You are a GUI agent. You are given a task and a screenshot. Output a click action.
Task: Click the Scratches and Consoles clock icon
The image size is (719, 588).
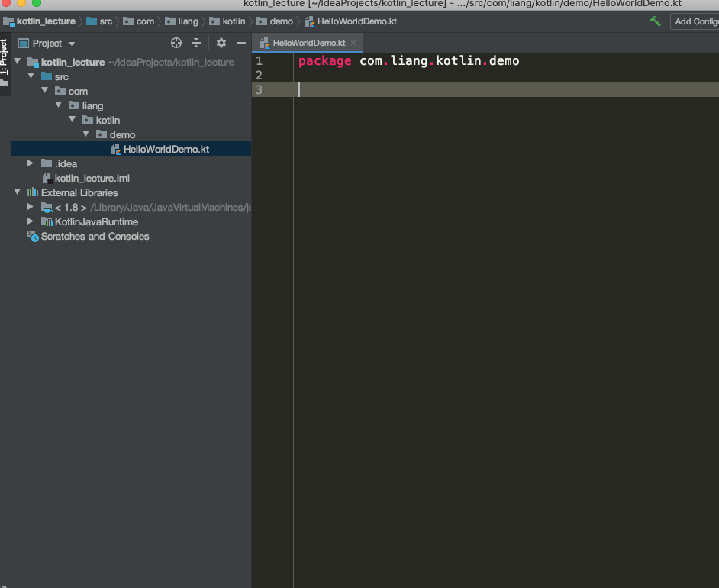point(33,237)
